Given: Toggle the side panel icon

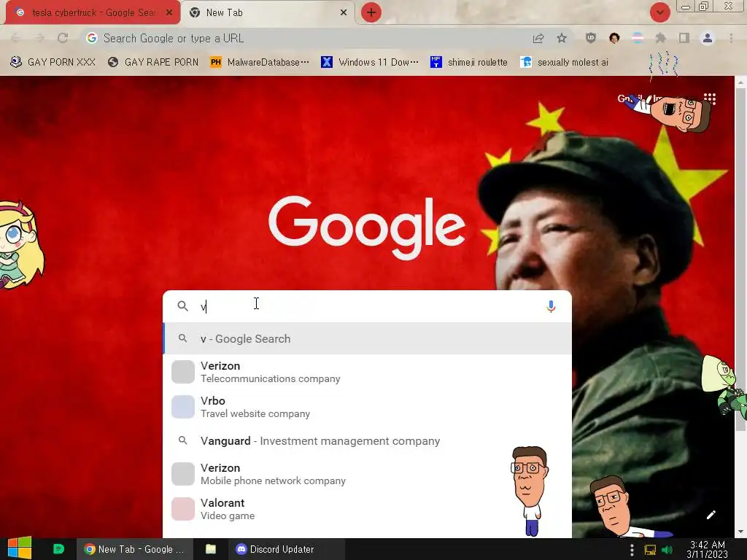Looking at the screenshot, I should click(x=684, y=38).
